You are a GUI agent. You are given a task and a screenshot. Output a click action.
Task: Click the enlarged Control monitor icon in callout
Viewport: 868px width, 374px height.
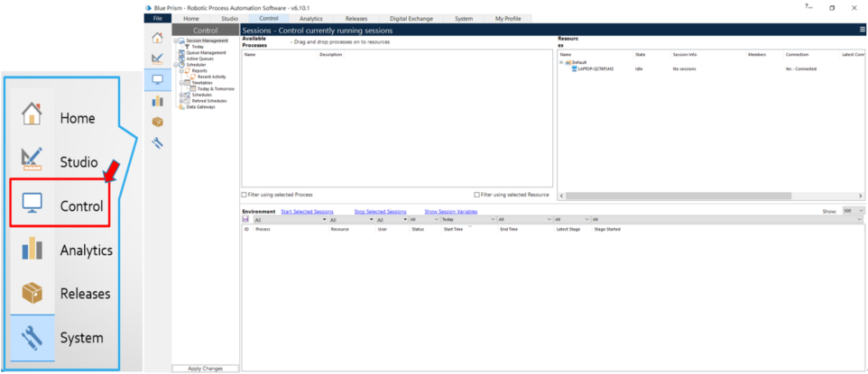point(32,203)
